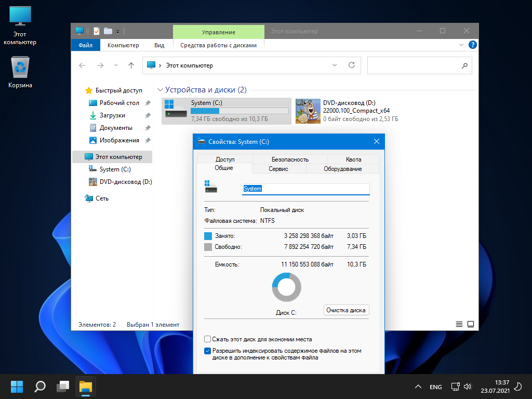
Task: Go up one level with the up arrow
Action: (131, 65)
